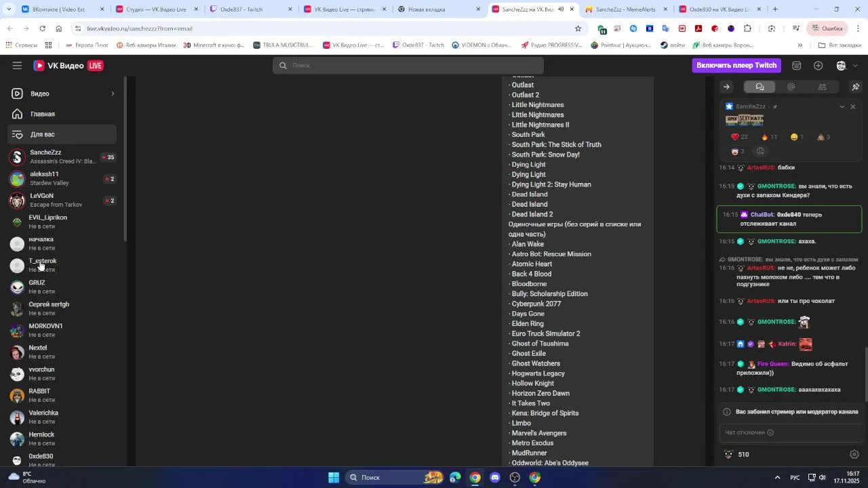The image size is (868, 488).
Task: Click the channel points icon showing 510
Action: pyautogui.click(x=729, y=454)
